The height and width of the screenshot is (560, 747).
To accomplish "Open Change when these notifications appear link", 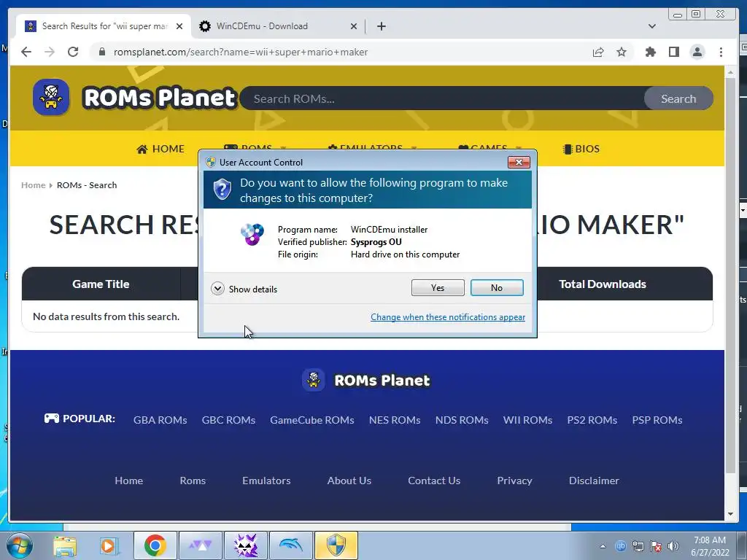I will tap(448, 317).
